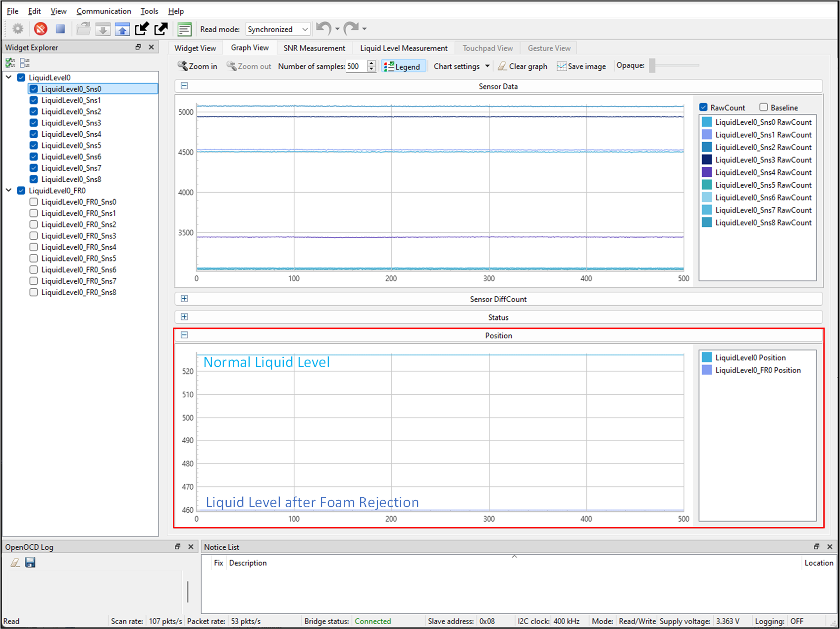
Task: Open the Communication menu
Action: 104,11
